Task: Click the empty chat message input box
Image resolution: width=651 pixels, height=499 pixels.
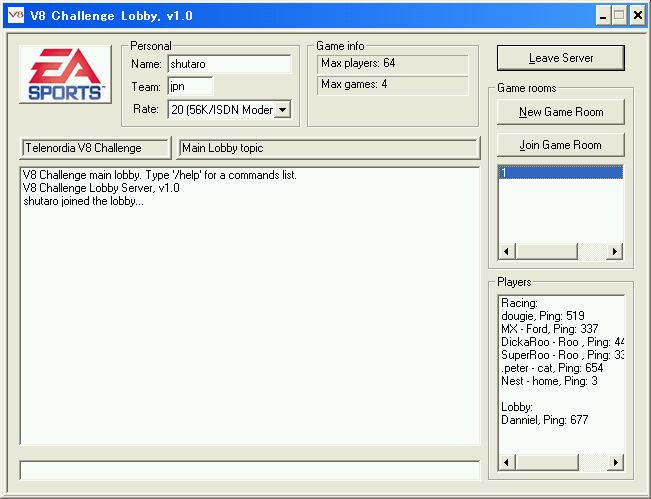Action: pos(250,470)
